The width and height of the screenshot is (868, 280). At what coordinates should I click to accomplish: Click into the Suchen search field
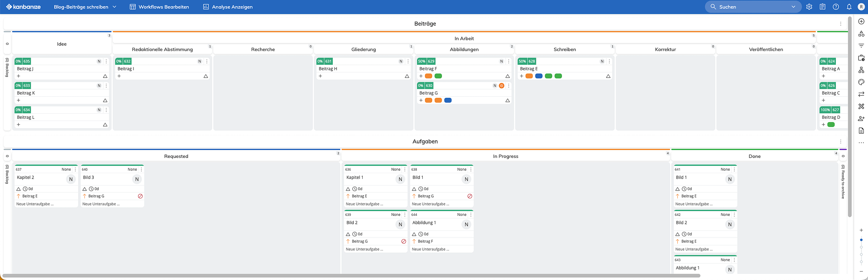[753, 7]
